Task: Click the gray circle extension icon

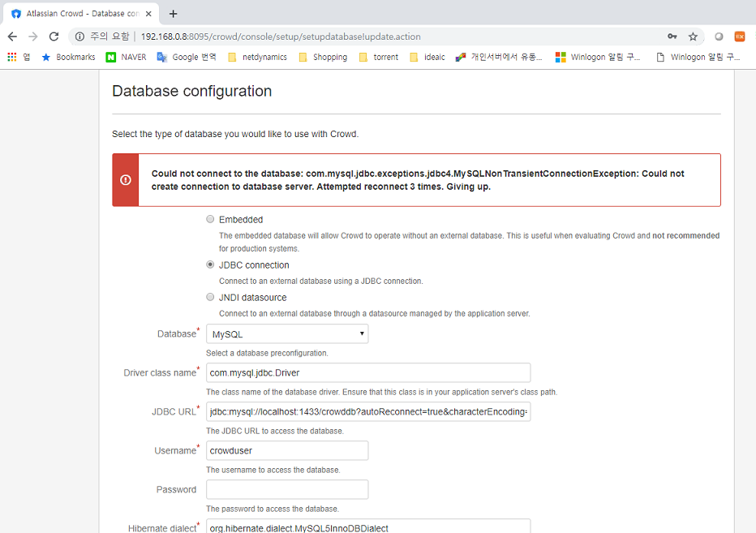Action: pyautogui.click(x=719, y=37)
